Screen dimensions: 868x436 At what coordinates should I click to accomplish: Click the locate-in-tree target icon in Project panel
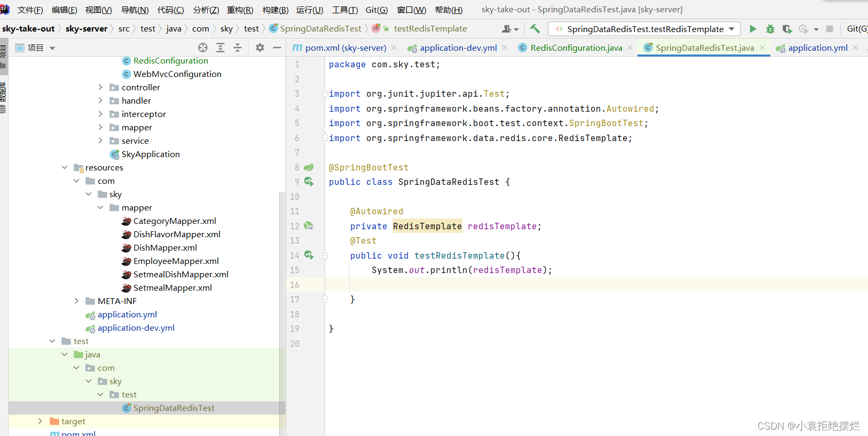tap(203, 48)
